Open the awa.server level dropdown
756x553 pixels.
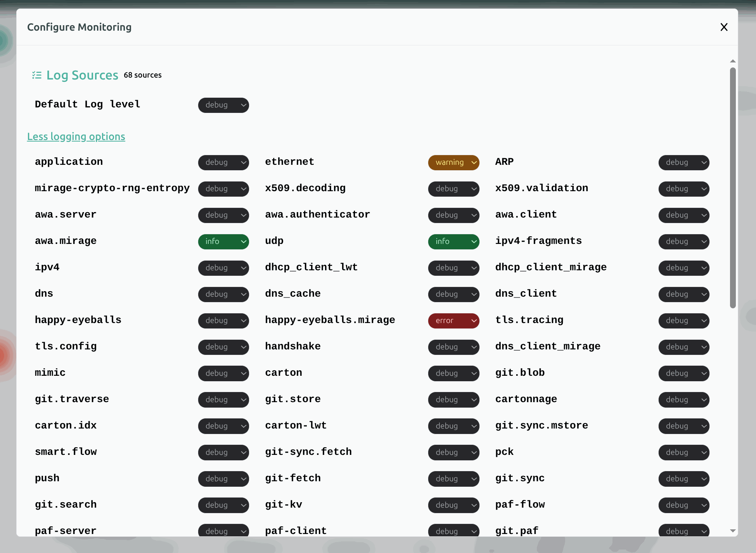pos(223,215)
